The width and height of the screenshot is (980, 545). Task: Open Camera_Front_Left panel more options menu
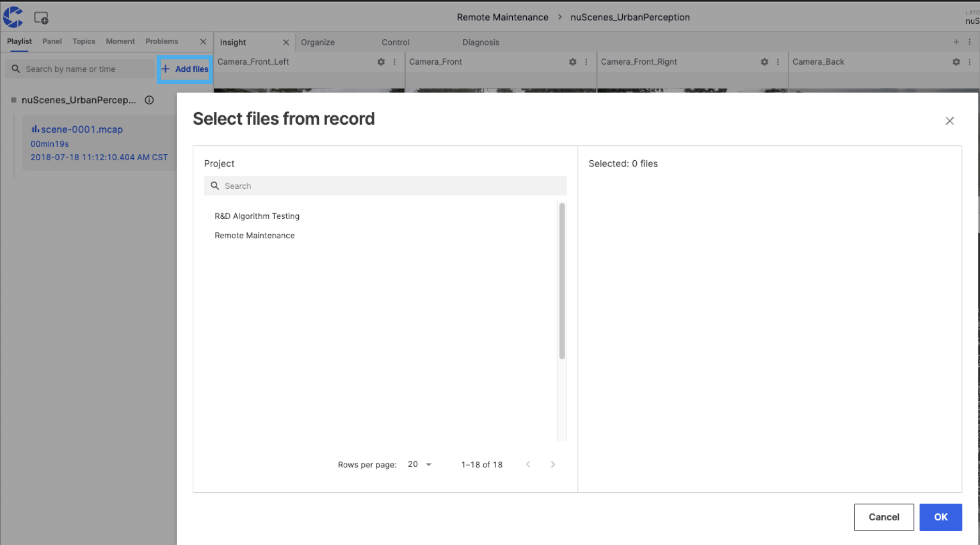(394, 62)
